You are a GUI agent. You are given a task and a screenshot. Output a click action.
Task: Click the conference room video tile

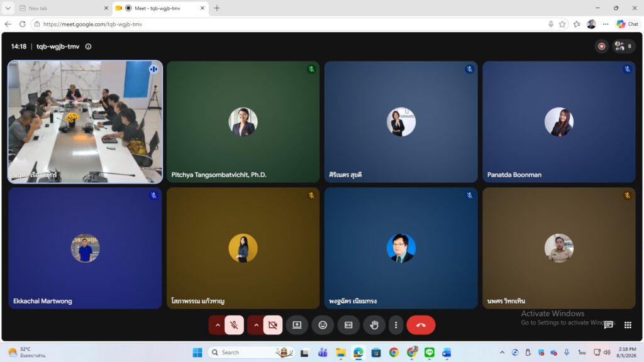[x=85, y=122]
